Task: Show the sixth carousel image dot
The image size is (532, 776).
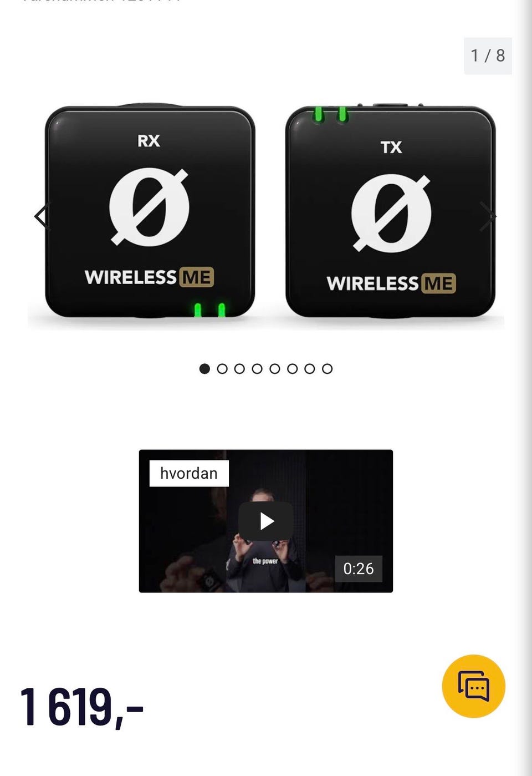Action: point(292,369)
